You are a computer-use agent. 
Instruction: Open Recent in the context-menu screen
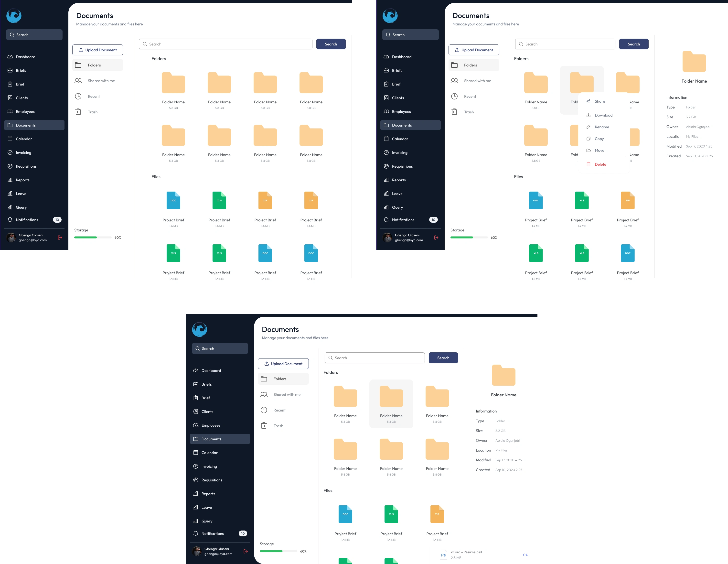(x=474, y=96)
